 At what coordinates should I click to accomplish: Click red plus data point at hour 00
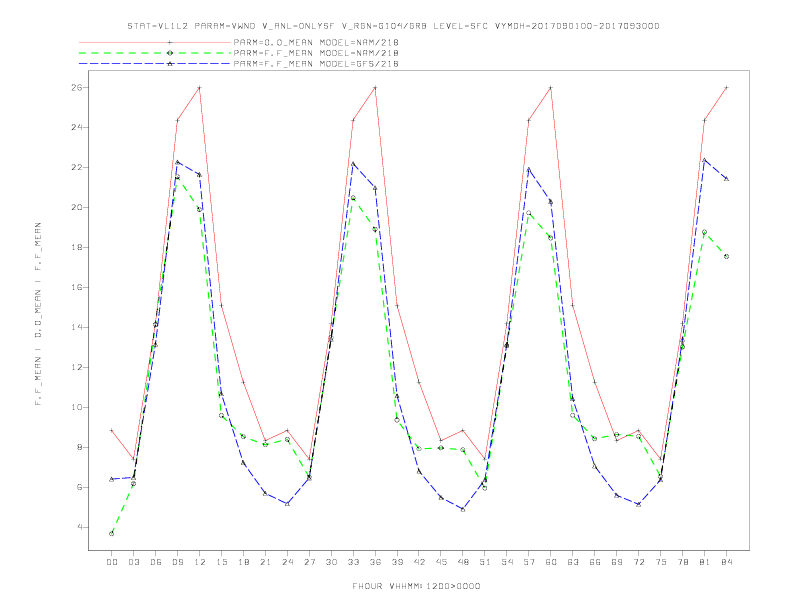112,430
